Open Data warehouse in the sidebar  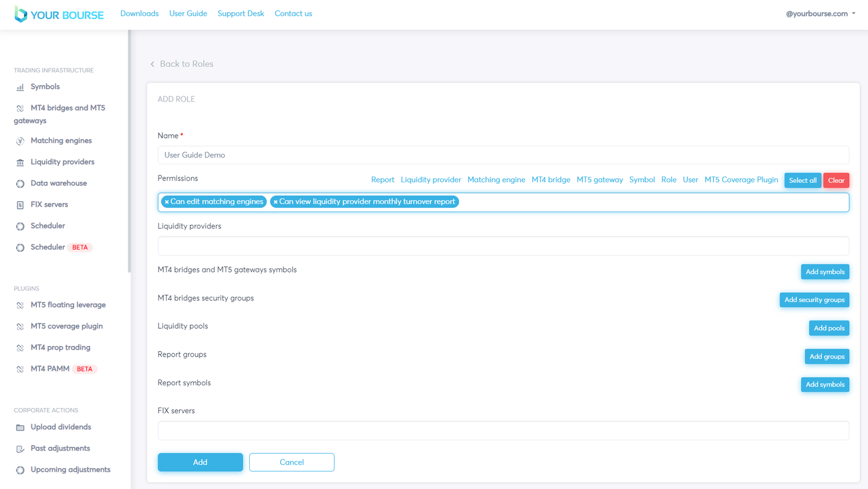pyautogui.click(x=59, y=183)
